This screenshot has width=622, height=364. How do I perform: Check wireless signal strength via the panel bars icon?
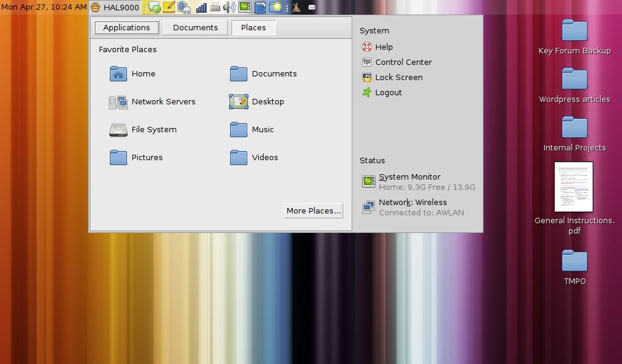click(200, 7)
